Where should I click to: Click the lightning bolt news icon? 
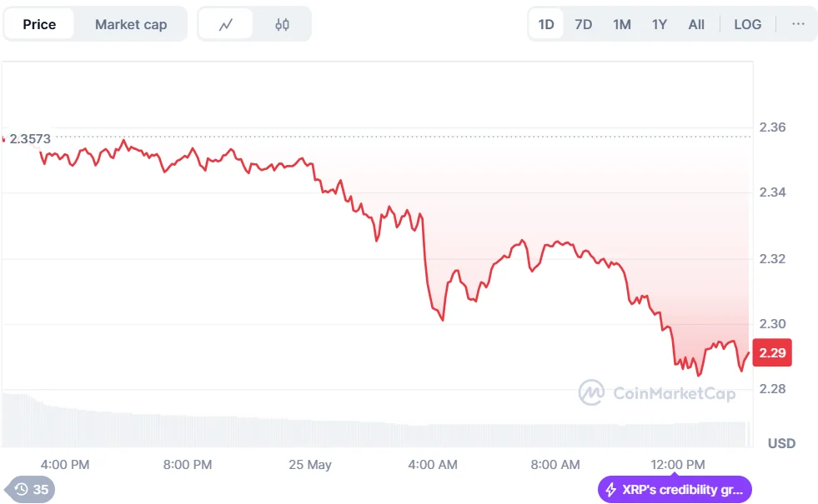pos(611,490)
